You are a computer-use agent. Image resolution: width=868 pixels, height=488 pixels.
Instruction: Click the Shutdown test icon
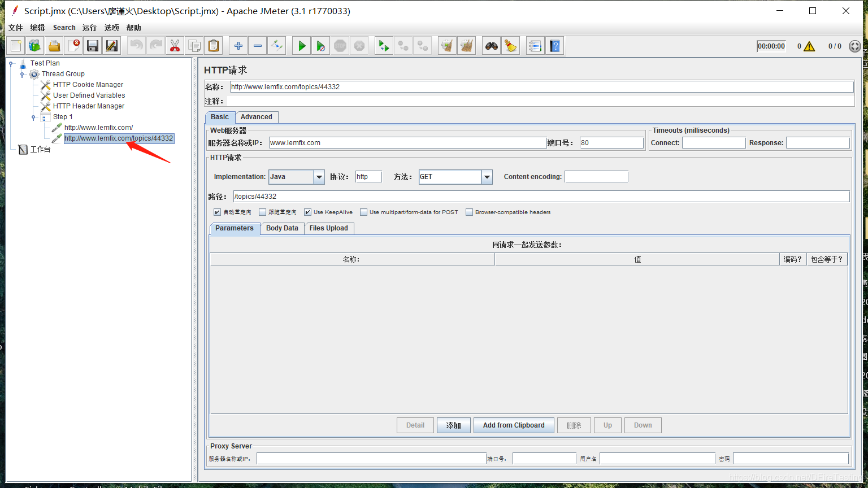[x=359, y=46]
